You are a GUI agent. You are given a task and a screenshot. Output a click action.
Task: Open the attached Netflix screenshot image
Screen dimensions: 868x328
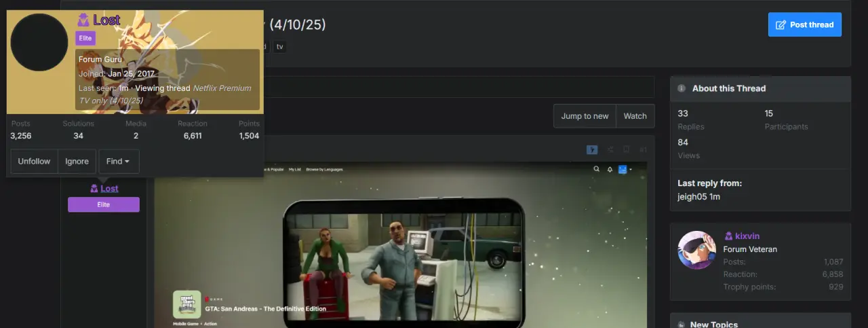click(400, 244)
